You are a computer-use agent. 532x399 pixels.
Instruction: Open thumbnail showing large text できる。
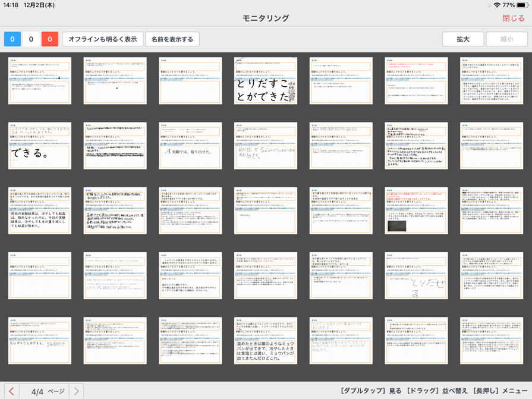[40, 146]
